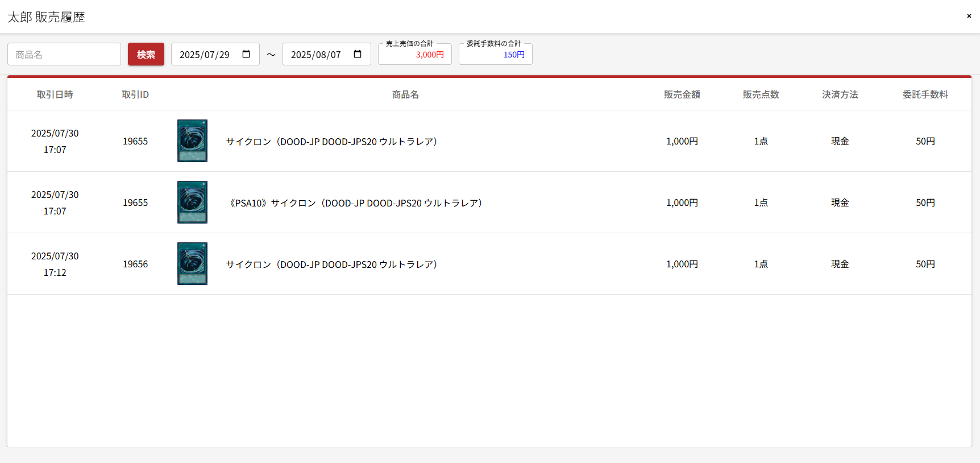This screenshot has width=980, height=463.
Task: Open the first サイクロン card thumbnail, ID 19655
Action: (x=192, y=140)
